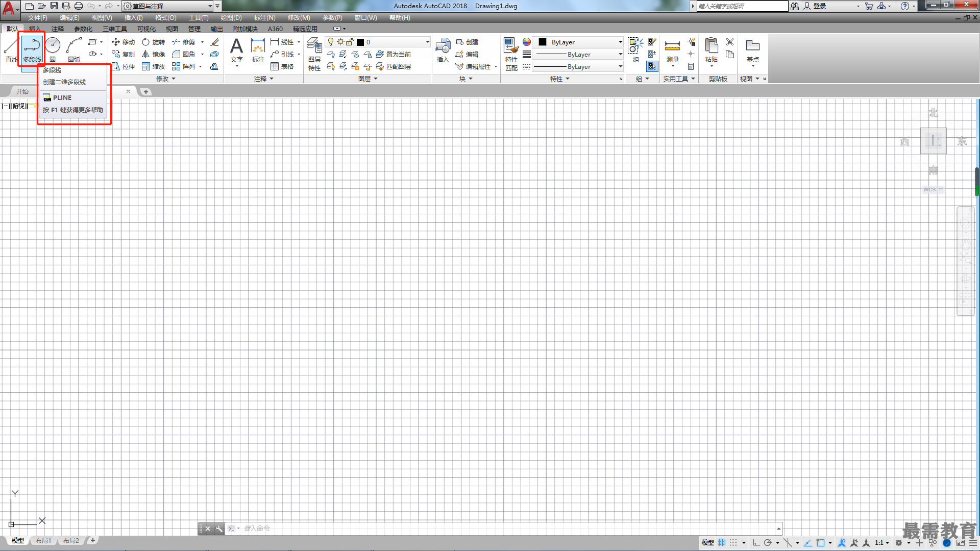Open 图层特性 (Layer Properties) manager
The height and width of the screenshot is (551, 980).
(x=314, y=54)
